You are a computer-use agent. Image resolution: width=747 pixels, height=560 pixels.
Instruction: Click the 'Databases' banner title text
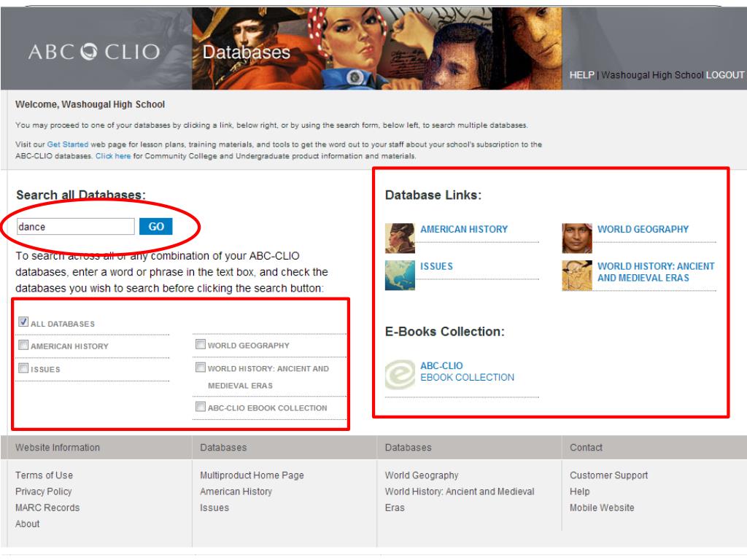coord(247,52)
